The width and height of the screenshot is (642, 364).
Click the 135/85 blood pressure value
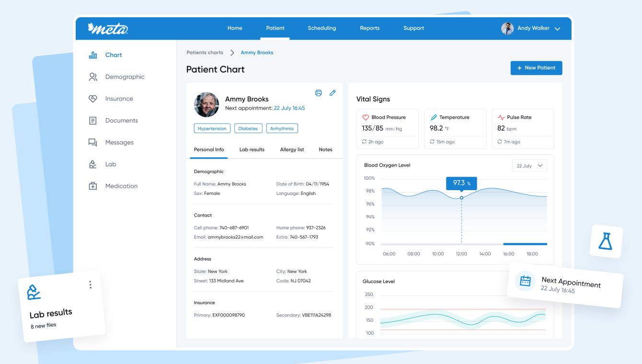coord(373,128)
